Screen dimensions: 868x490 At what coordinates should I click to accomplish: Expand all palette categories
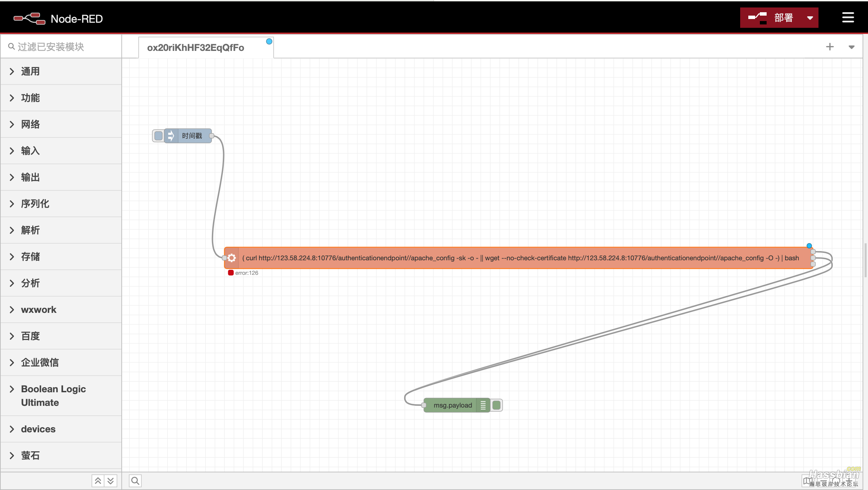(111, 480)
